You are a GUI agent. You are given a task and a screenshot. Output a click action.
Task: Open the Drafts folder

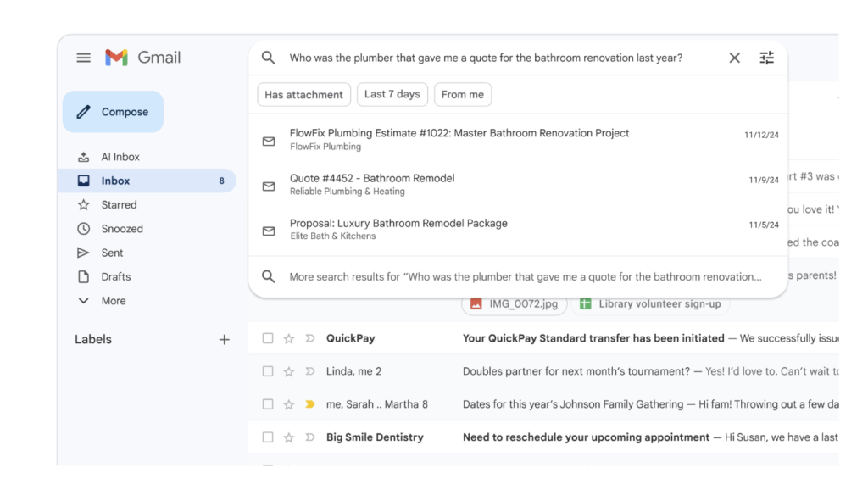click(147, 276)
